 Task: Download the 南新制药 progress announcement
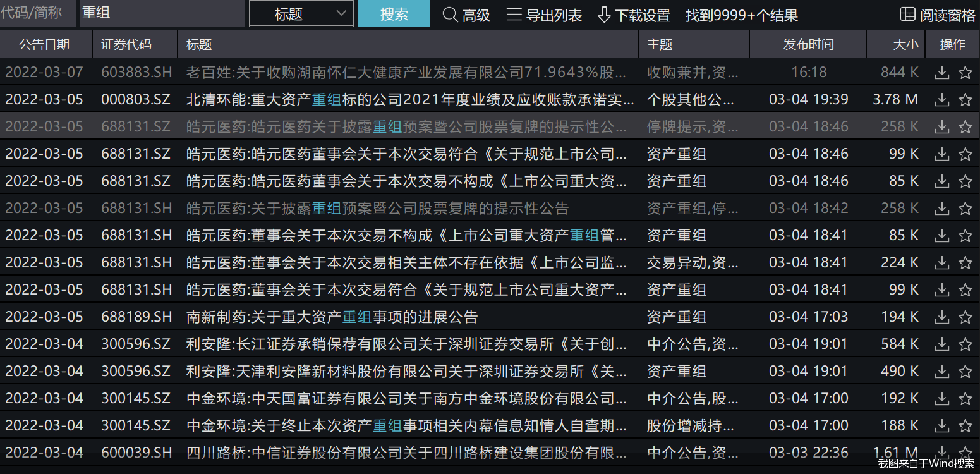point(942,317)
